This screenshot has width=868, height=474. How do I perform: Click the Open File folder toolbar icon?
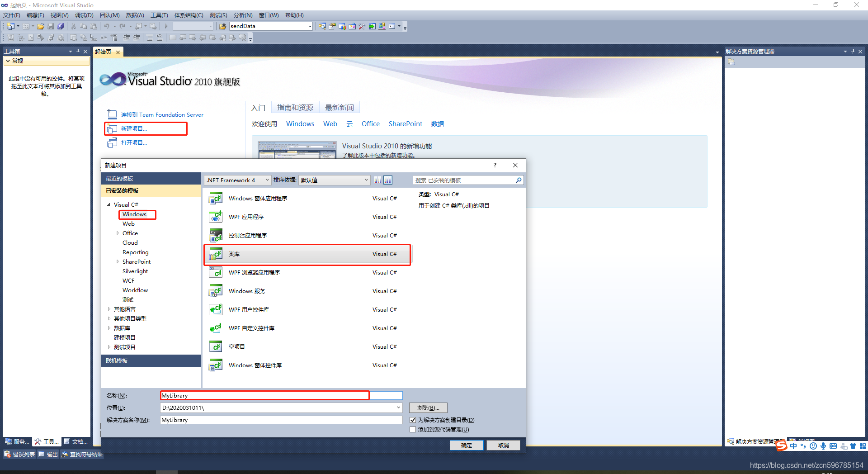[x=41, y=26]
